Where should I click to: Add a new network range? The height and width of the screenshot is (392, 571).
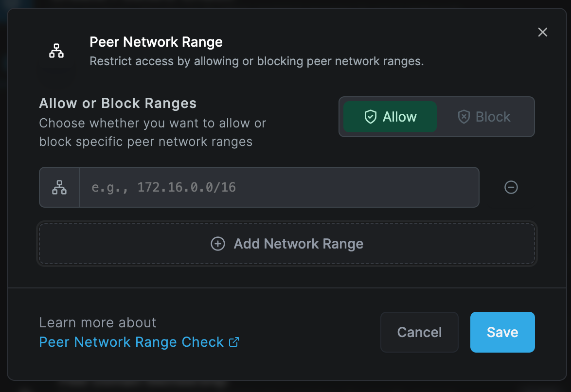click(287, 244)
